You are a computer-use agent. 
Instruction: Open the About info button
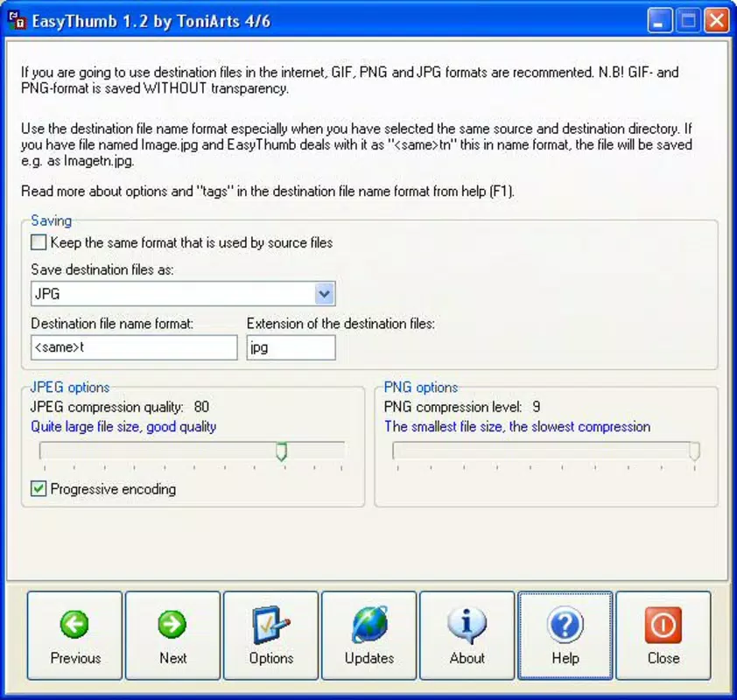(467, 635)
